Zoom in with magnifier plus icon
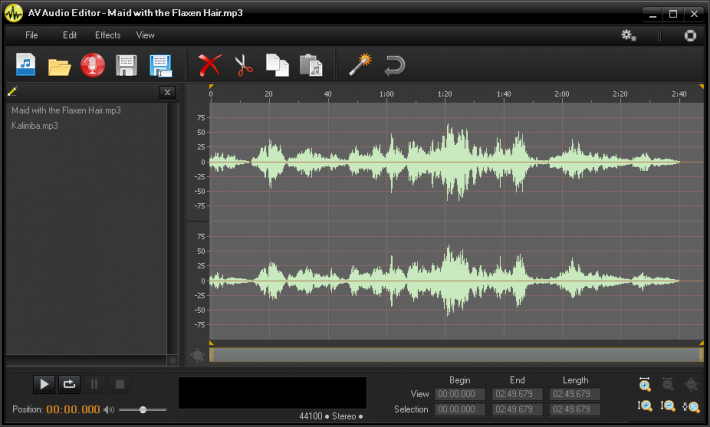 tap(645, 384)
